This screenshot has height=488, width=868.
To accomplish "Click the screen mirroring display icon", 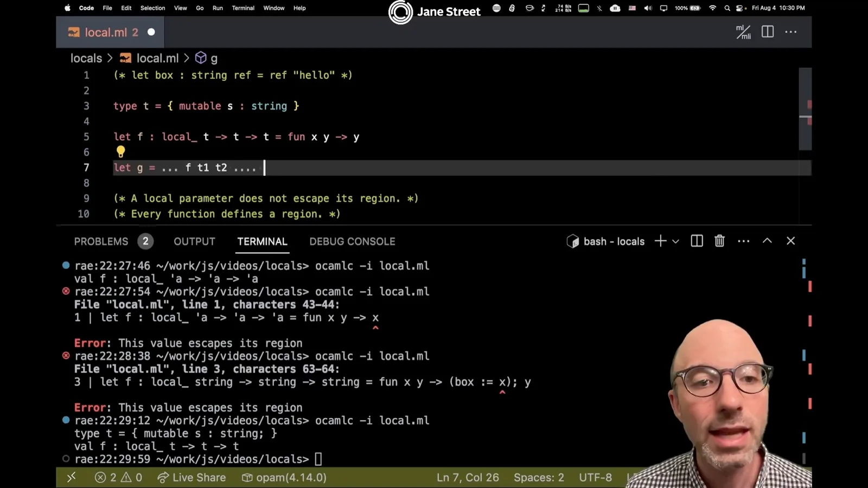I will [x=663, y=8].
